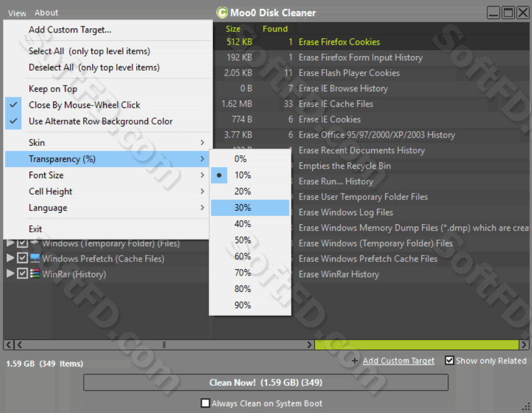Viewport: 532px width, 413px height.
Task: Set transparency to 40%
Action: point(250,224)
